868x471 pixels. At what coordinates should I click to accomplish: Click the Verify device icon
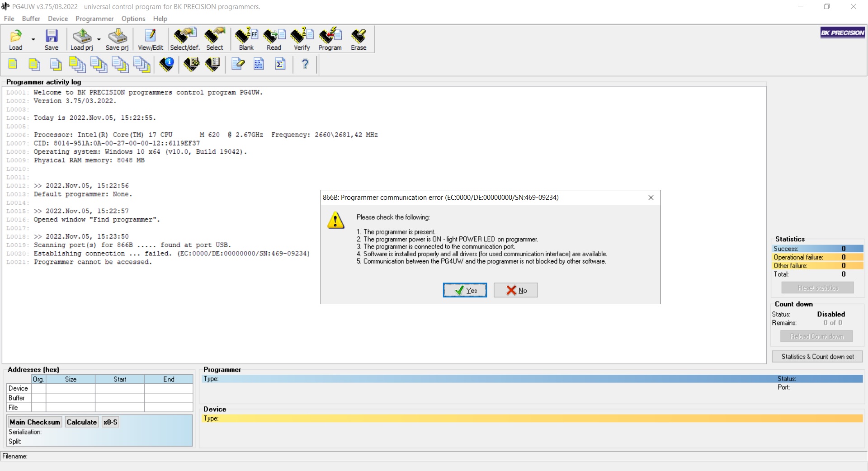[x=302, y=39]
